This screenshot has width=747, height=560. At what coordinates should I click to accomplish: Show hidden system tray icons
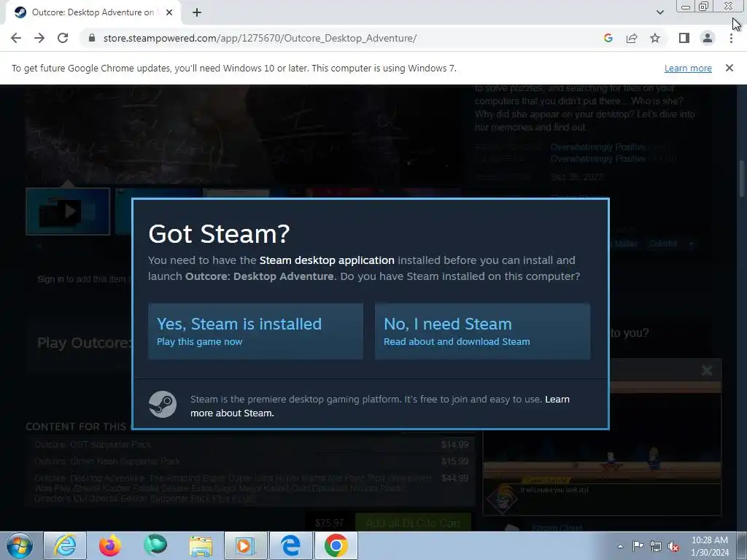pyautogui.click(x=620, y=546)
